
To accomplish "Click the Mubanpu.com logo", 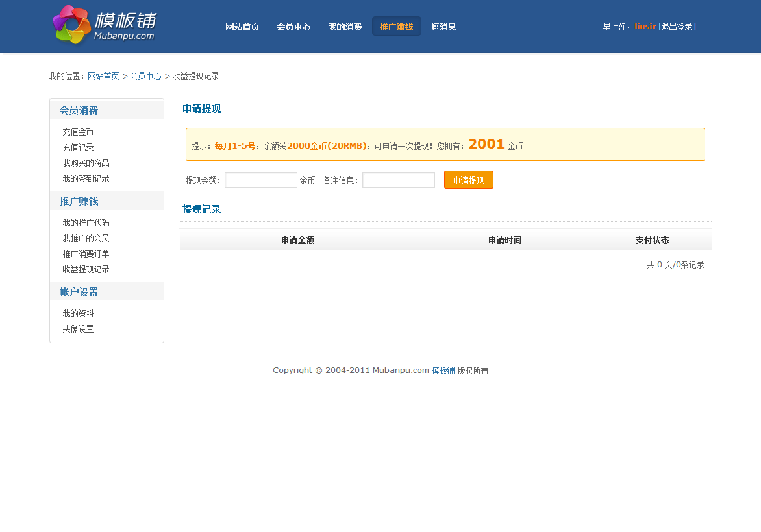I will [105, 25].
